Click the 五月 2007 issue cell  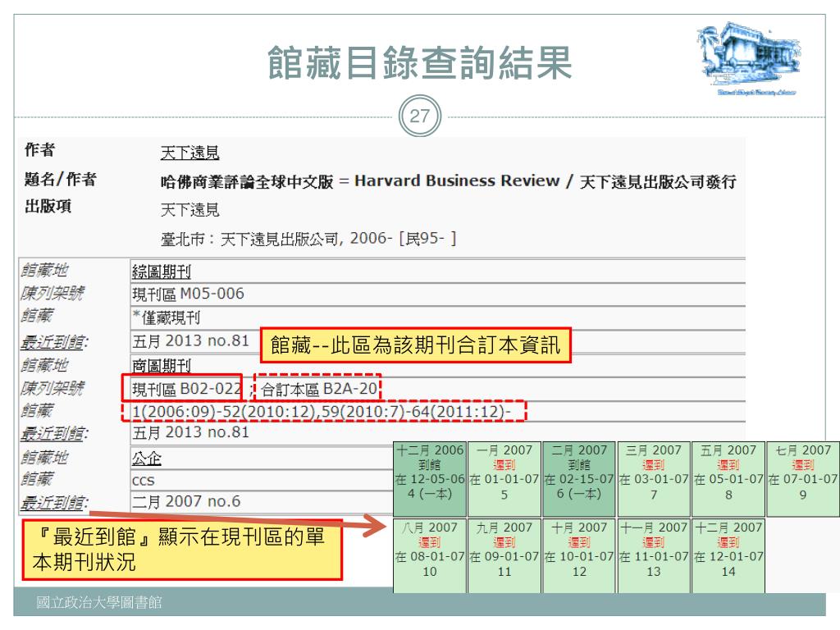click(728, 479)
